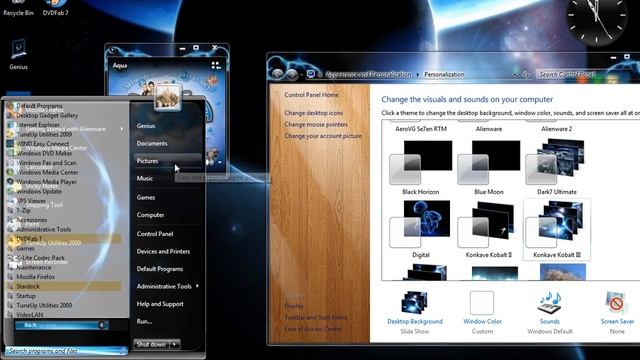Select the Blue Moon theme thumbnail
Image resolution: width=640 pixels, height=360 pixels.
tap(489, 162)
